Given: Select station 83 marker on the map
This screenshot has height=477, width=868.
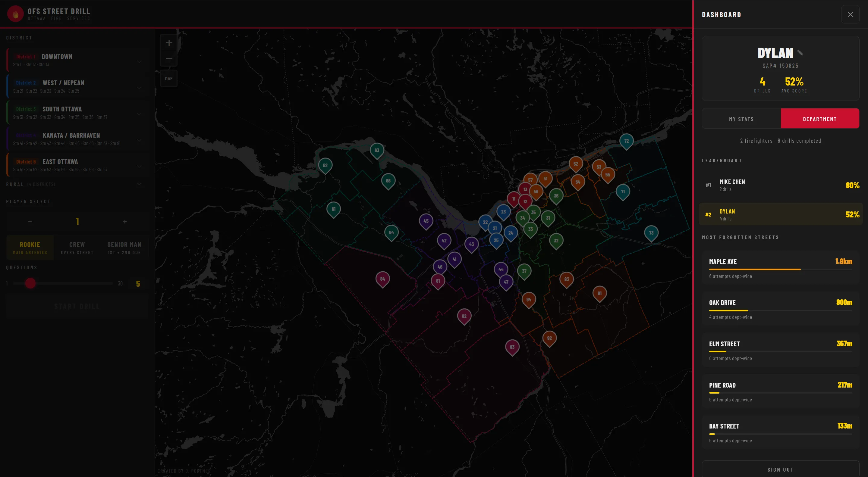Looking at the screenshot, I should coord(512,347).
